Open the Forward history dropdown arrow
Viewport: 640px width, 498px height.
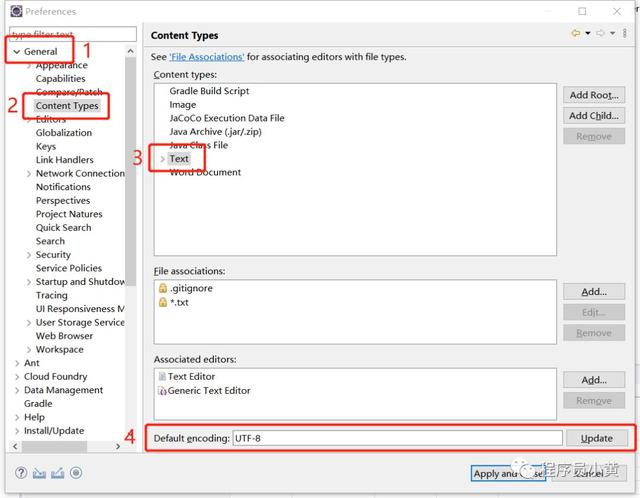612,33
